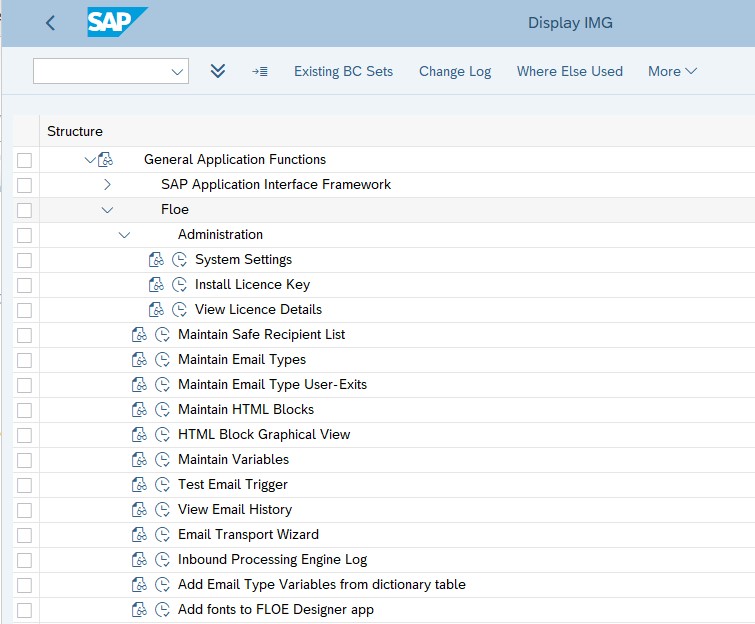The height and width of the screenshot is (624, 755).
Task: Click Existing BC Sets
Action: [343, 71]
